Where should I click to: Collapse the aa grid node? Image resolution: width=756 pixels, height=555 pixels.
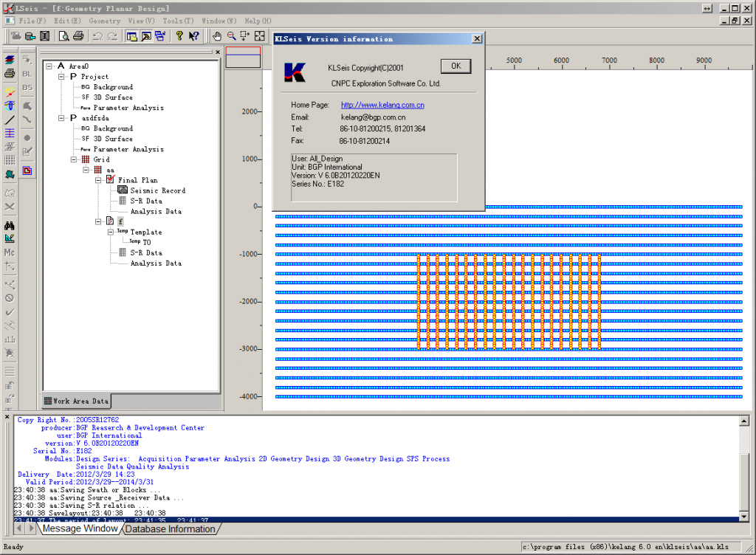86,170
